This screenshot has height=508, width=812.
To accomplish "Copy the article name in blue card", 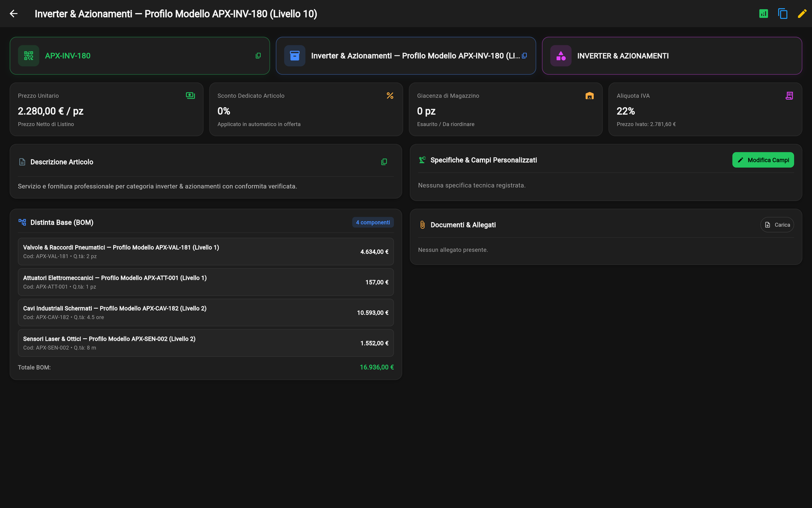I will 524,56.
